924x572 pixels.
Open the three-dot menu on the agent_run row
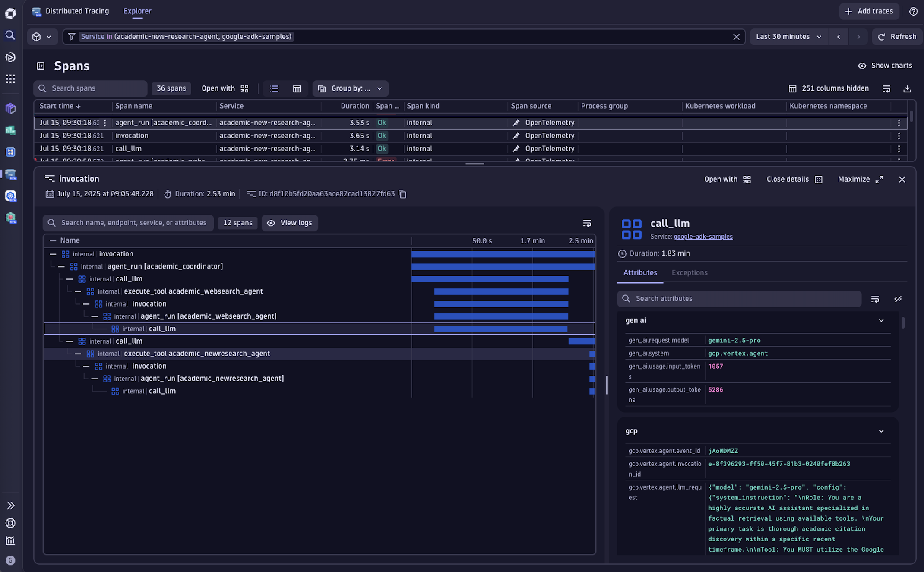(x=899, y=123)
